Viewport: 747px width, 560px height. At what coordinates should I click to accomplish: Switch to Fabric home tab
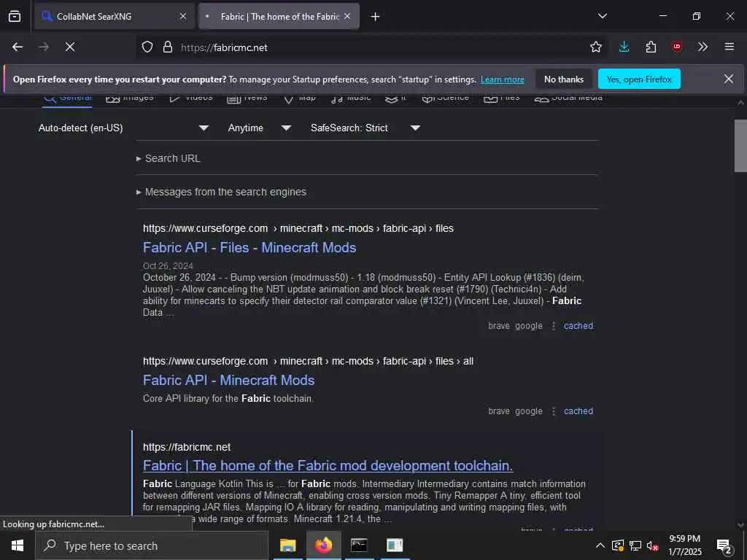click(x=279, y=16)
